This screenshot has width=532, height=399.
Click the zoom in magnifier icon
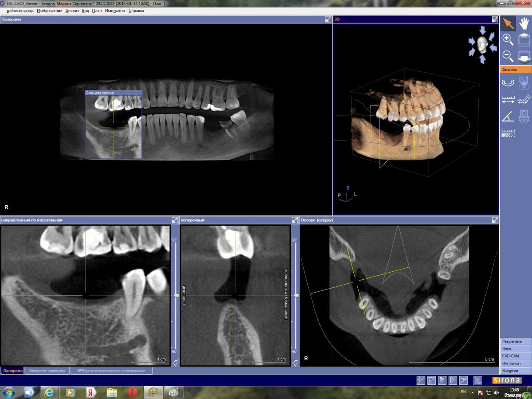click(x=508, y=40)
